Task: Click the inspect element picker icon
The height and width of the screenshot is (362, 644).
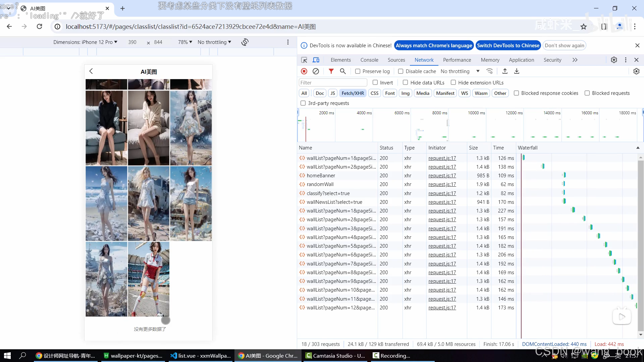Action: click(x=304, y=60)
